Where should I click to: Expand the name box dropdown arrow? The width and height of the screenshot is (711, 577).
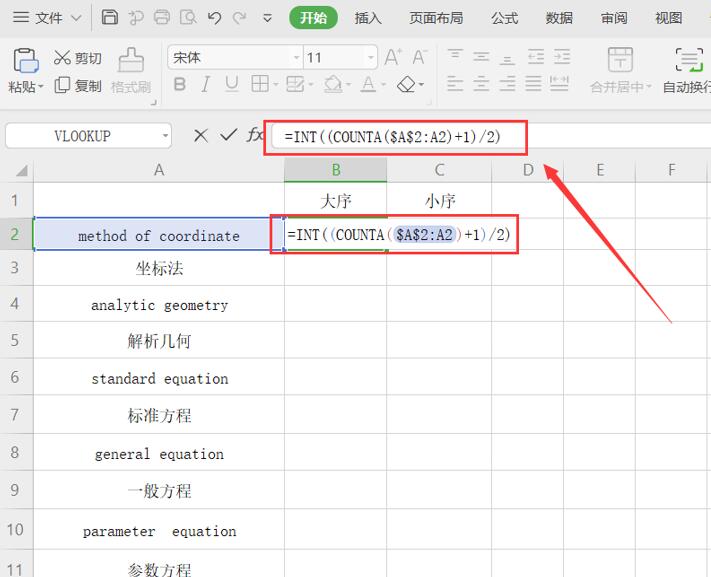[166, 136]
